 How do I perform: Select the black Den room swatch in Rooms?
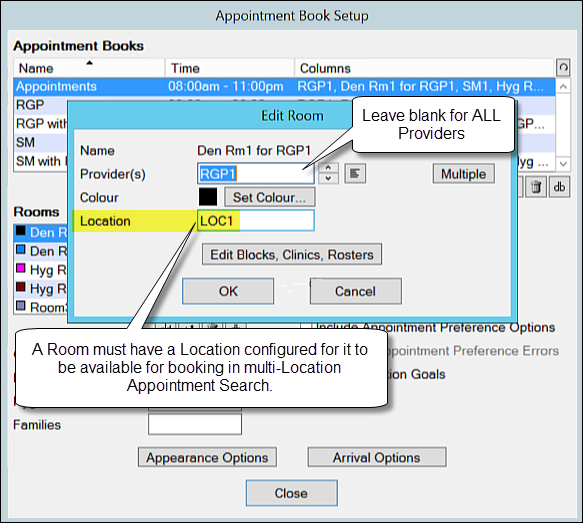pos(21,231)
